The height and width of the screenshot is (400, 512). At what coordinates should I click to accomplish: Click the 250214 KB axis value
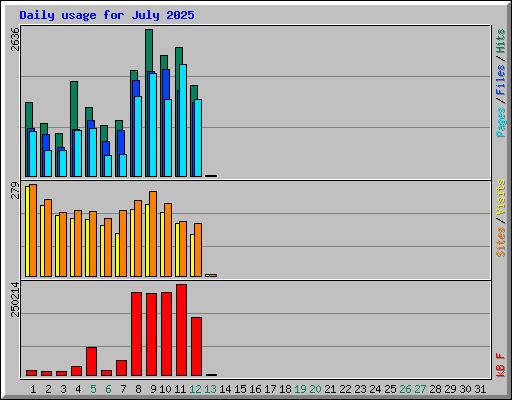pyautogui.click(x=15, y=299)
